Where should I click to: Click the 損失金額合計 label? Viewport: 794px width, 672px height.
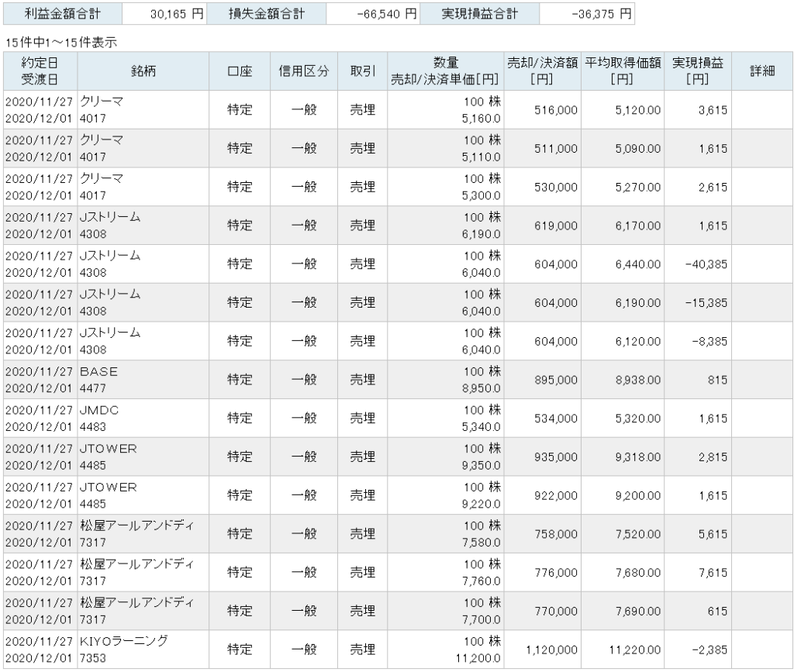[267, 14]
